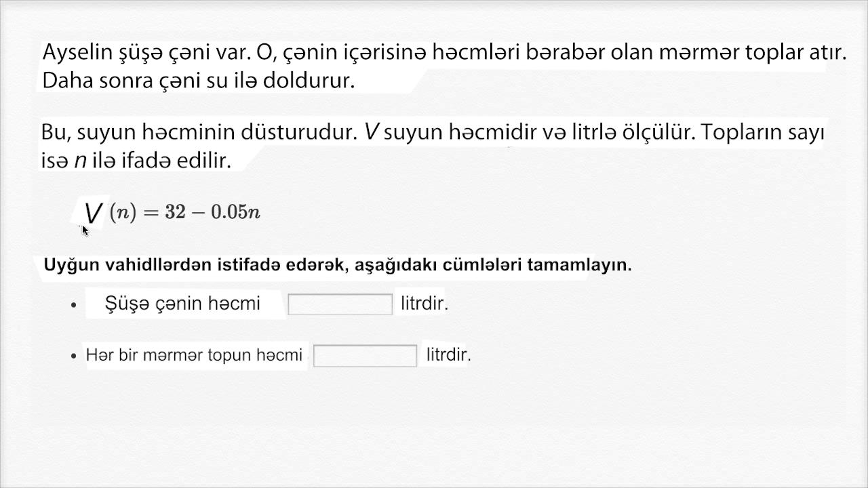Click the number 32 in the formula
Screen dimensions: 868x488
174,212
